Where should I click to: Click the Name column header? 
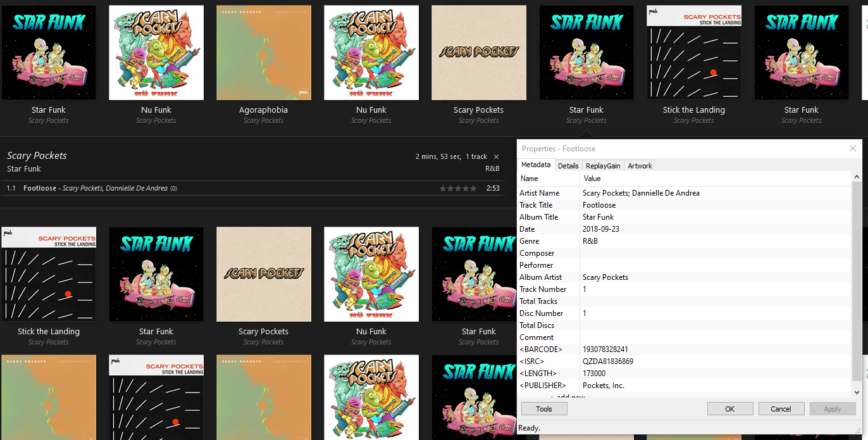[549, 179]
